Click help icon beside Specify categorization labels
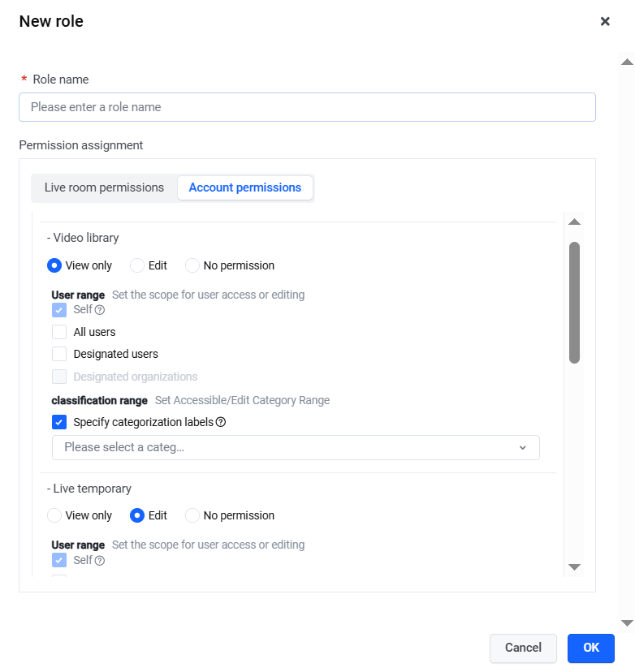This screenshot has height=672, width=635. (220, 422)
